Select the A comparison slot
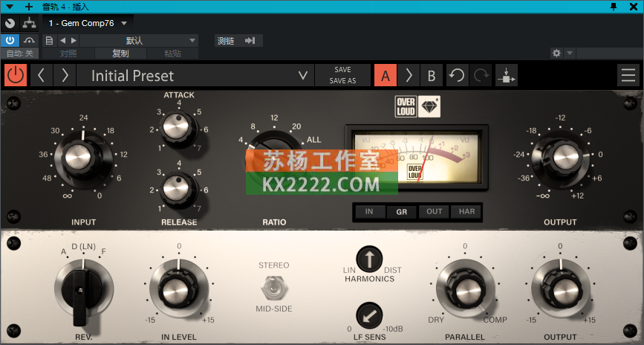Viewport: 644px width, 345px height. coord(386,76)
